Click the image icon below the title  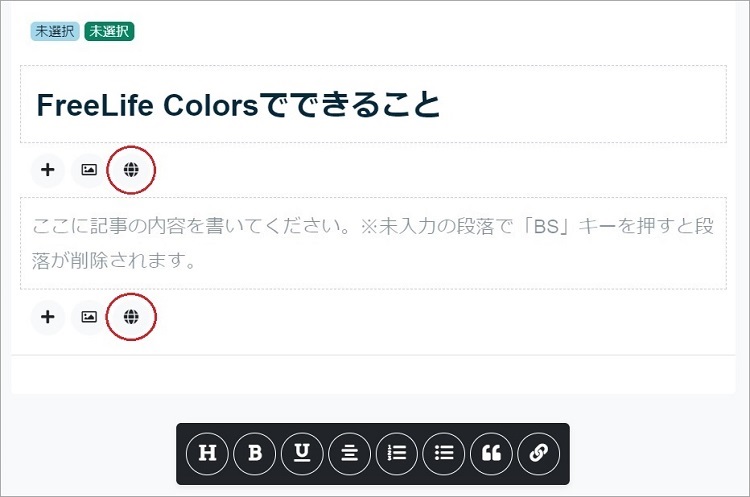(89, 170)
